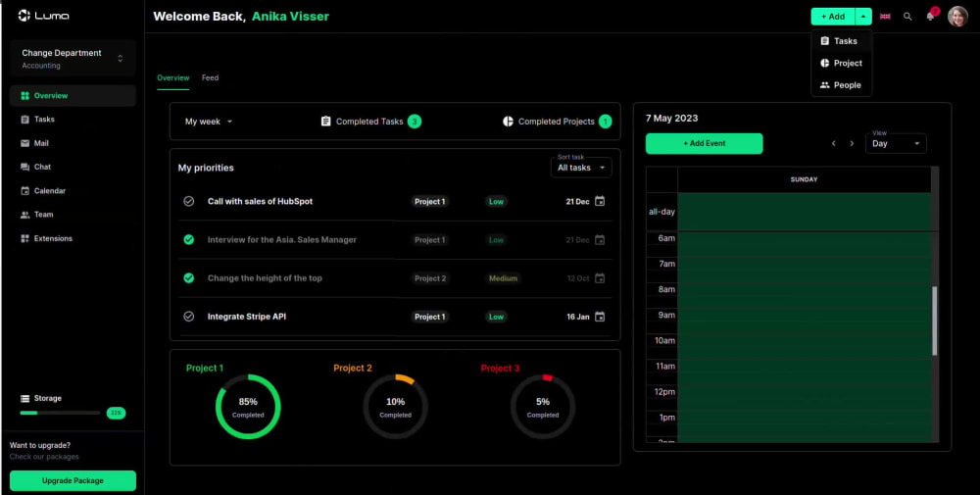Click the all-day calendar slot
The image size is (980, 495).
[x=805, y=212]
